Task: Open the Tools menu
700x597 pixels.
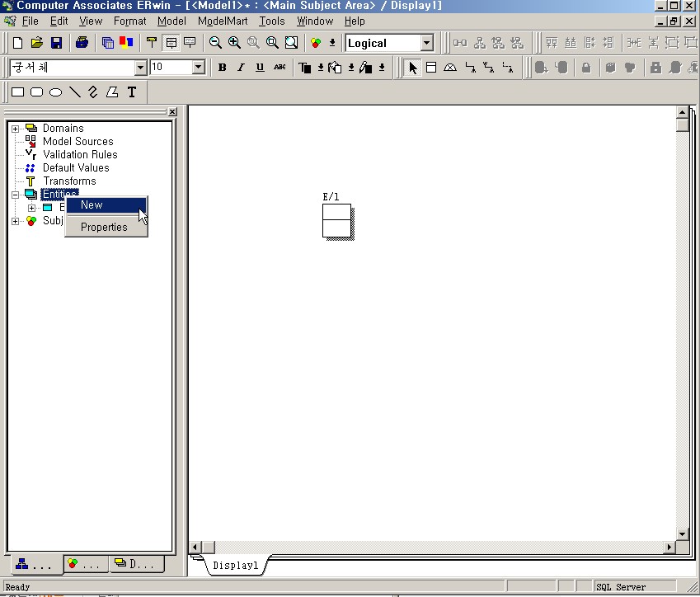Action: 272,21
